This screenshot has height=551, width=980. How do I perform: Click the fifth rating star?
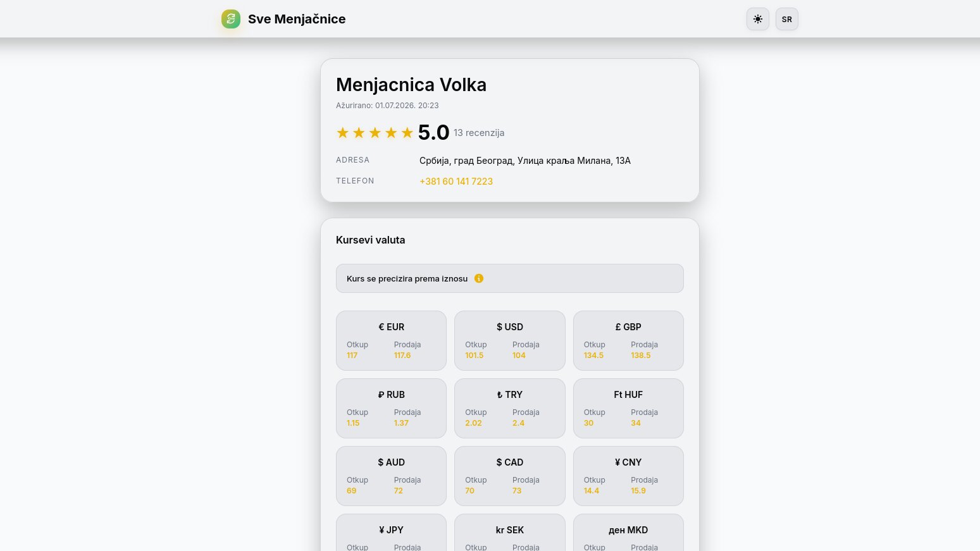[407, 133]
